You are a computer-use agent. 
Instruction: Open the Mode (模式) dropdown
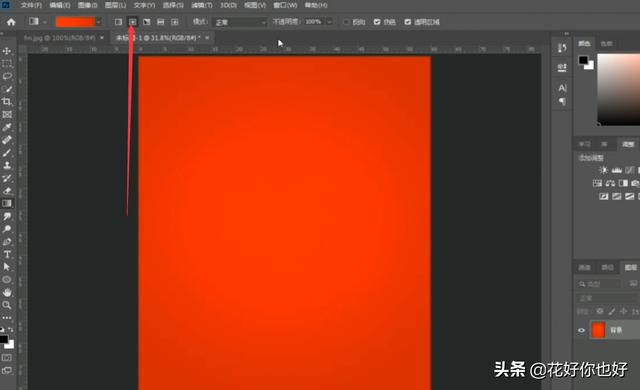pos(240,22)
